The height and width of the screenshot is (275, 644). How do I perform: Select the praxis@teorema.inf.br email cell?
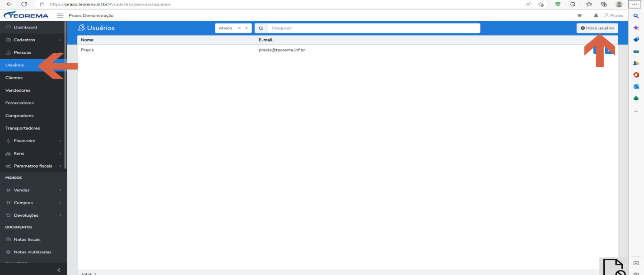[x=282, y=50]
